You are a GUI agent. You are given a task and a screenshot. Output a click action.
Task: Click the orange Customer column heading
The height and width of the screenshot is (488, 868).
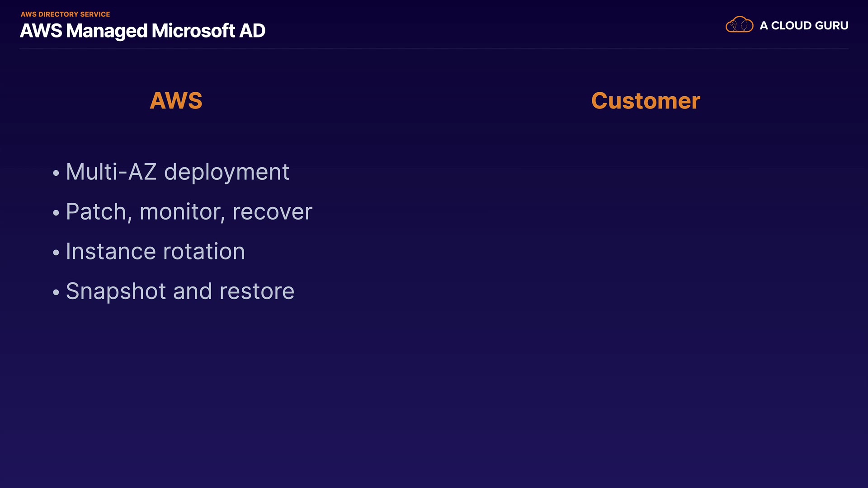[646, 100]
